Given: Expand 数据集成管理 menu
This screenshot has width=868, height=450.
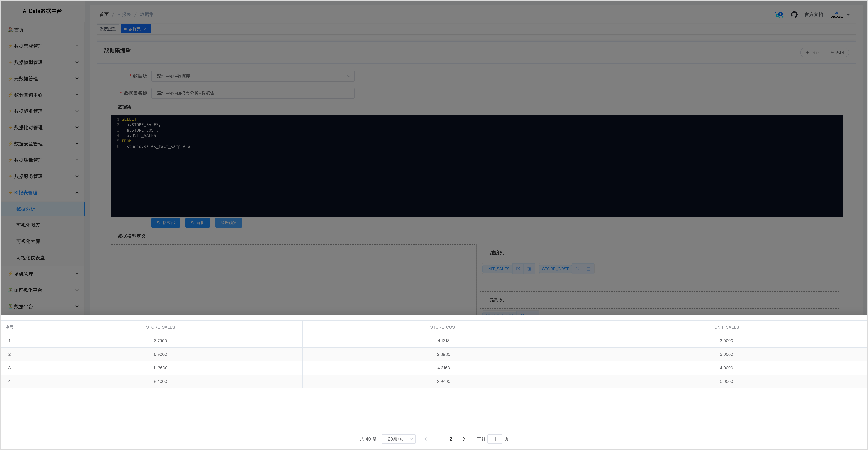Looking at the screenshot, I should point(42,46).
